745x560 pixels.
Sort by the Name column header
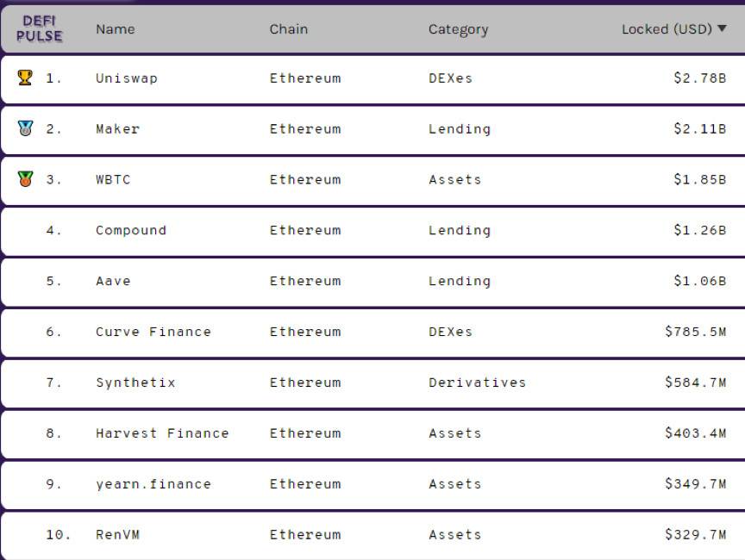point(116,29)
